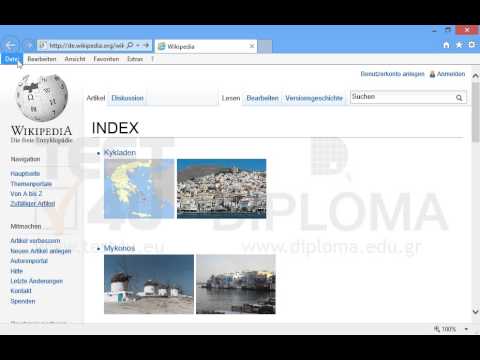Click the page scrollbar down arrow
Viewport: 480px width, 360px height.
[x=476, y=312]
